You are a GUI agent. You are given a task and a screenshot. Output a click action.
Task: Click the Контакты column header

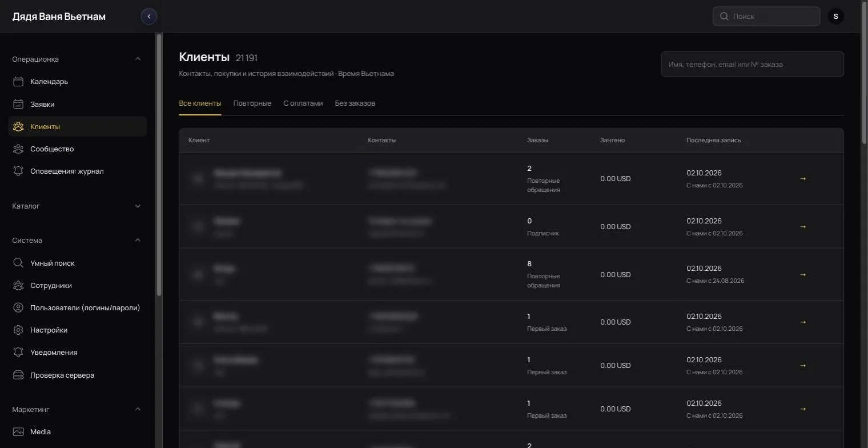click(382, 140)
